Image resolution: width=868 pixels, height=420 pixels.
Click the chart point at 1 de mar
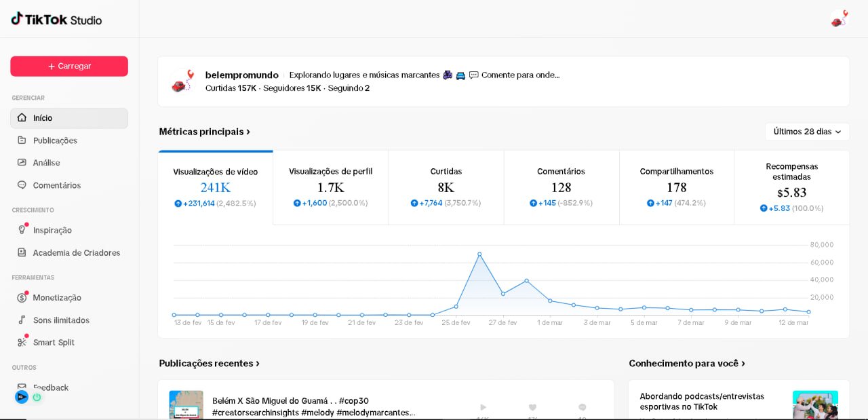click(550, 301)
